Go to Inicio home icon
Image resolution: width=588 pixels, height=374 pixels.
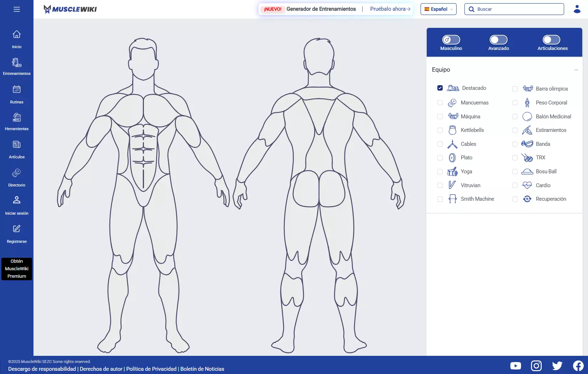[17, 34]
